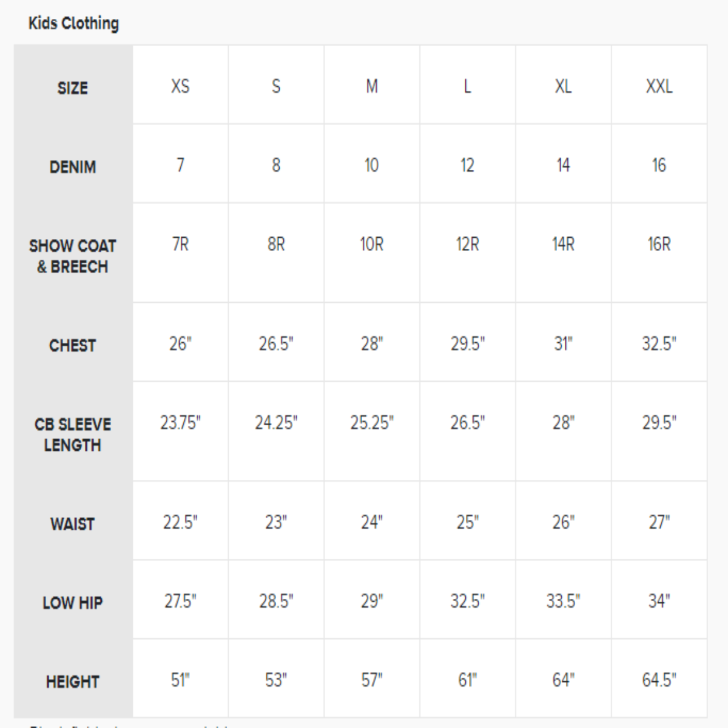This screenshot has height=728, width=728.
Task: Click the Kids Clothing heading
Action: (x=73, y=24)
